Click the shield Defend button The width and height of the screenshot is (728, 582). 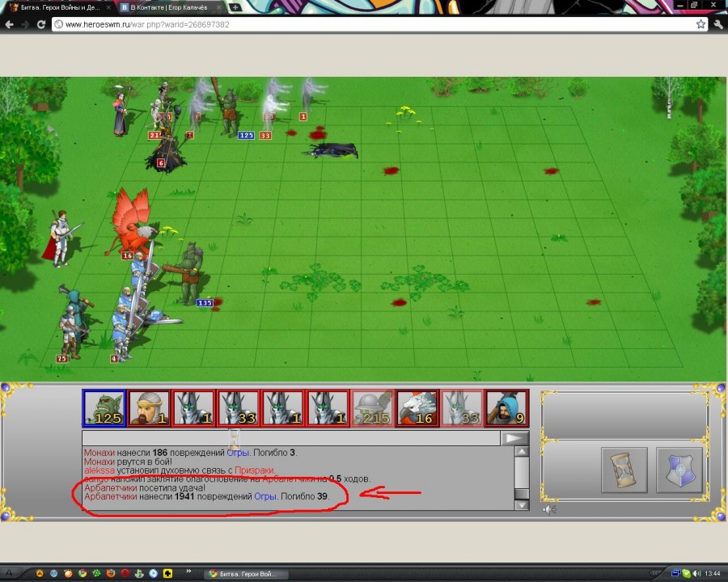click(679, 470)
